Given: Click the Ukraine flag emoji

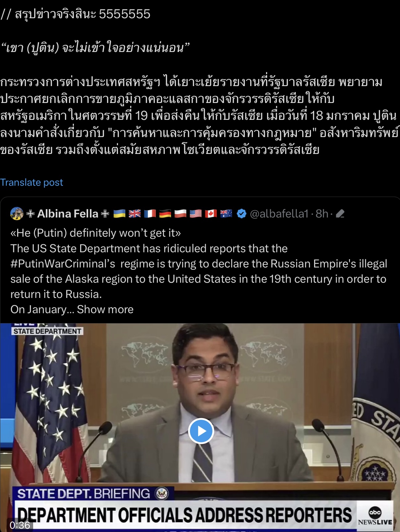Looking at the screenshot, I should 119,214.
